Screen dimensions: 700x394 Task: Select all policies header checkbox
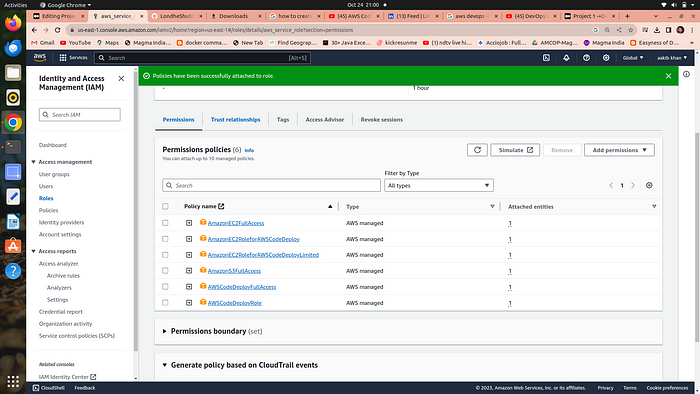click(x=165, y=206)
